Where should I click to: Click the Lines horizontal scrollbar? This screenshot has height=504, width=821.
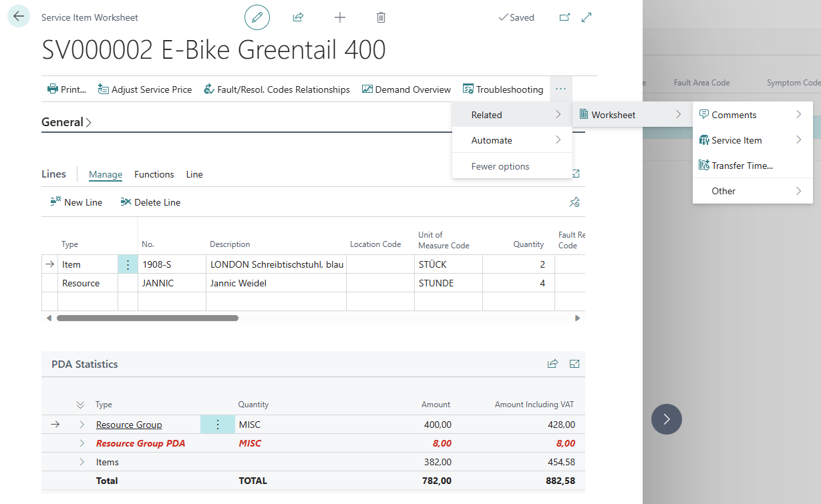click(x=147, y=318)
